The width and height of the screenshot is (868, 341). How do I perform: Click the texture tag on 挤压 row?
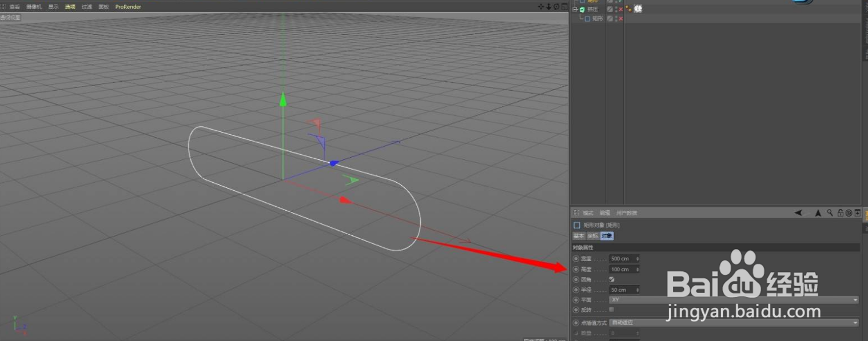(x=638, y=9)
